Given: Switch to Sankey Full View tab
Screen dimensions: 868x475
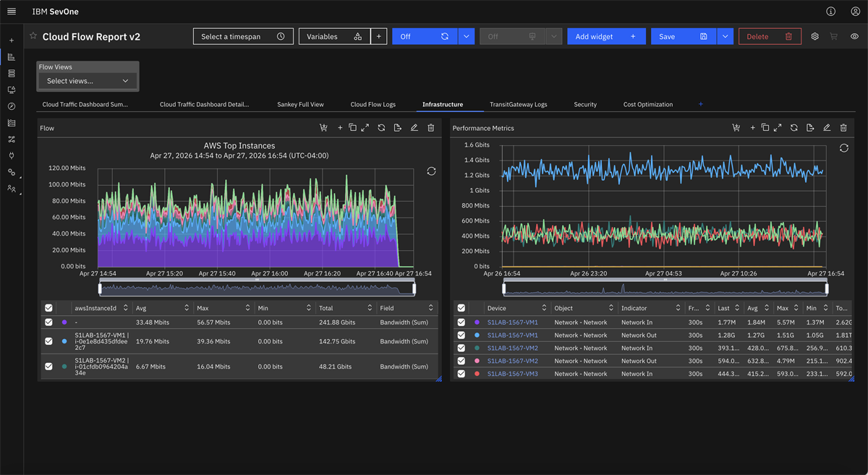Looking at the screenshot, I should [x=300, y=105].
